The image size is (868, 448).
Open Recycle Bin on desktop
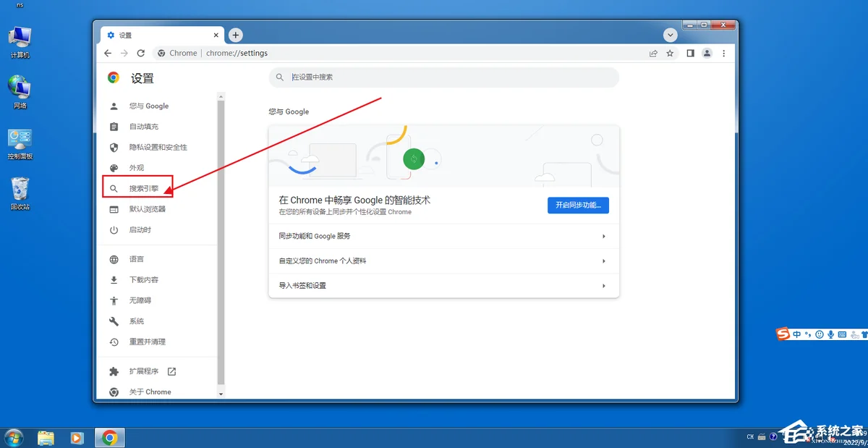[20, 193]
